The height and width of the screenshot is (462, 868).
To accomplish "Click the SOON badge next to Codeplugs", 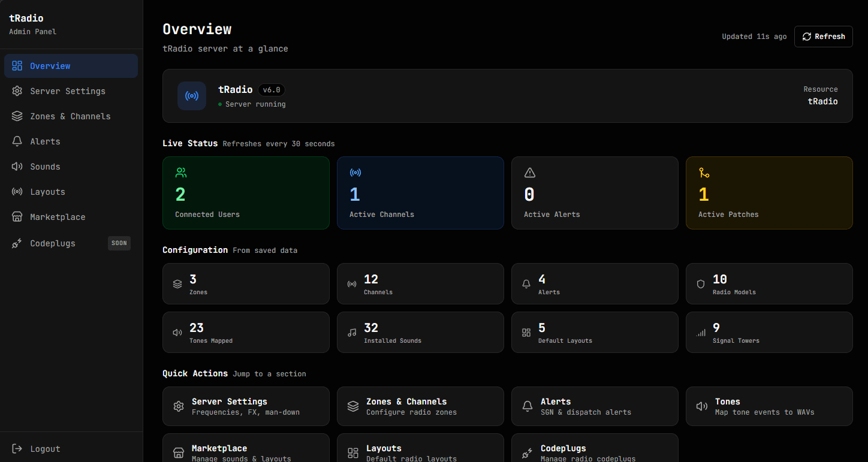I will (x=119, y=243).
